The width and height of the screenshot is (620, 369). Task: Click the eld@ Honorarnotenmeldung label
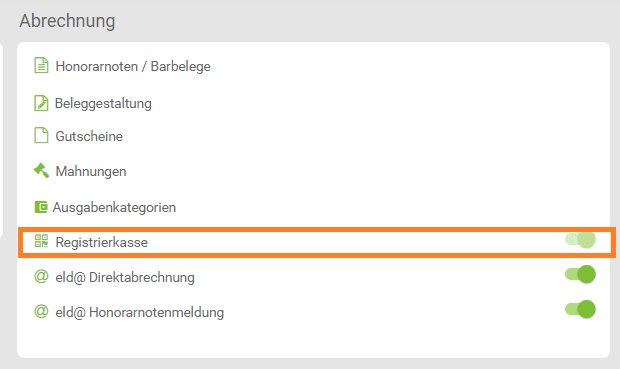click(140, 312)
